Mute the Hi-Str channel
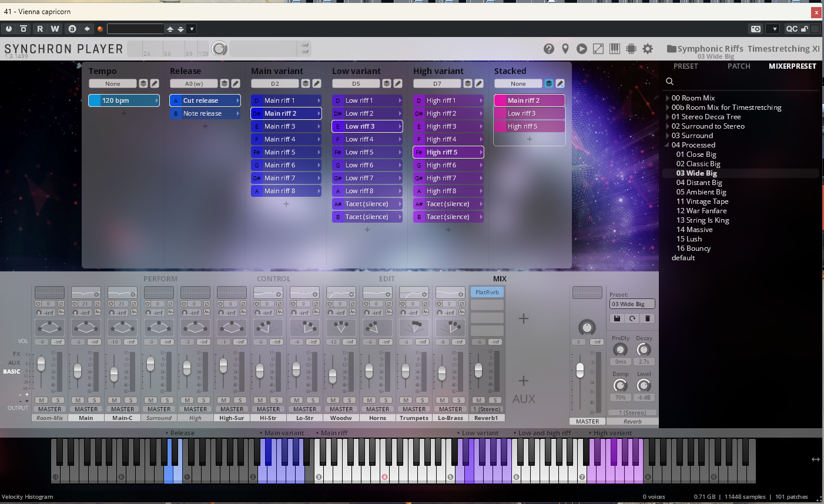This screenshot has height=504, width=824. pos(260,400)
